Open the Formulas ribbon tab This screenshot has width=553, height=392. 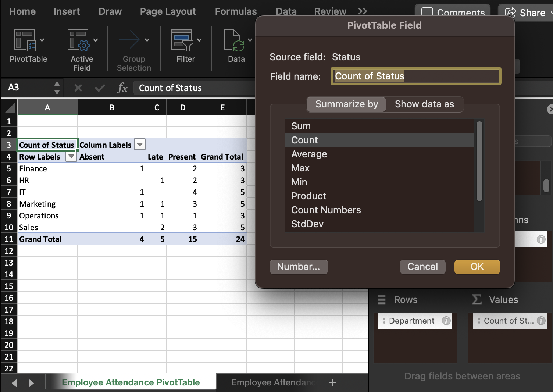coord(236,11)
